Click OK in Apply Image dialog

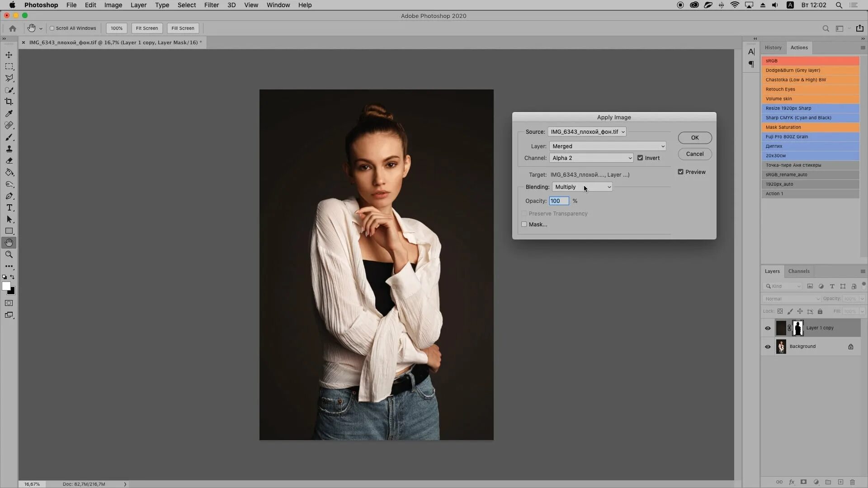point(695,138)
